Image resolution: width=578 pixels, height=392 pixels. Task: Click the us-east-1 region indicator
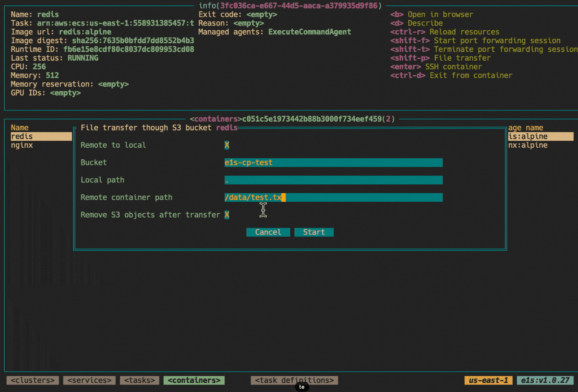click(488, 380)
